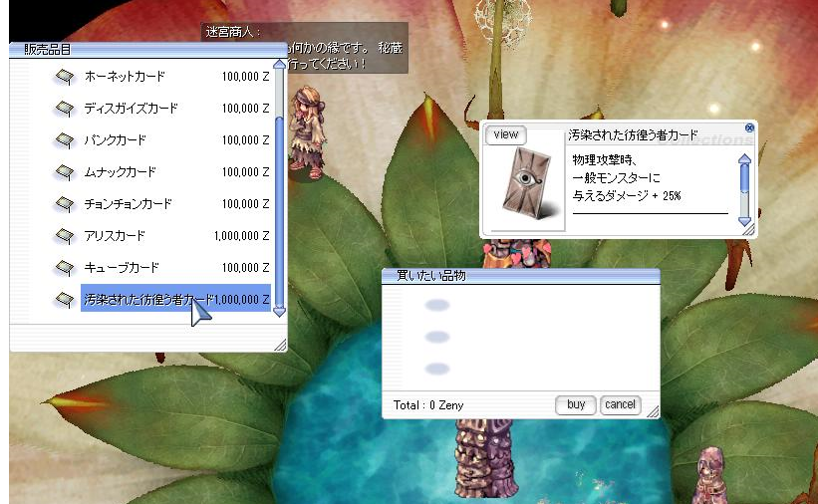Select the ディスガイズカード card icon
Screen dimensions: 818x504
pyautogui.click(x=64, y=109)
